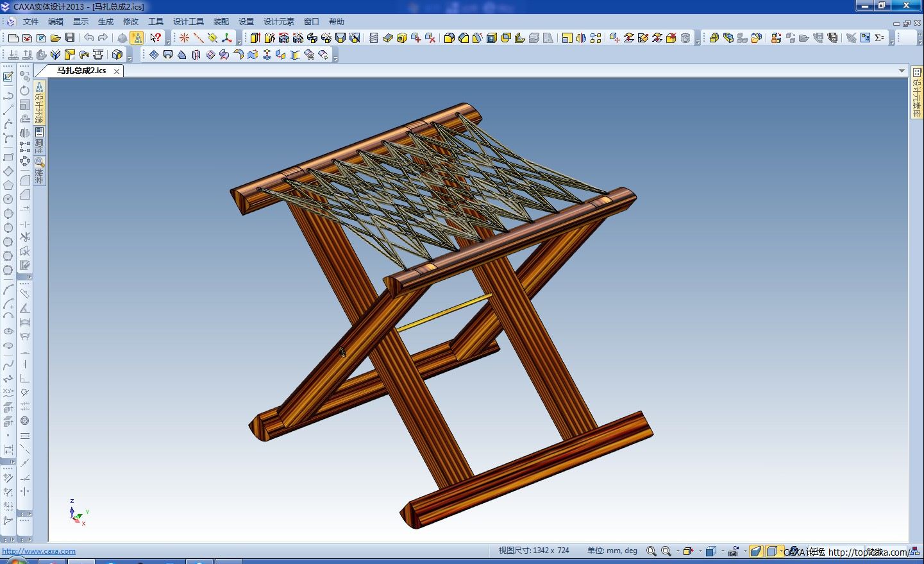Open the 文件 menu
924x564 pixels.
tap(31, 22)
